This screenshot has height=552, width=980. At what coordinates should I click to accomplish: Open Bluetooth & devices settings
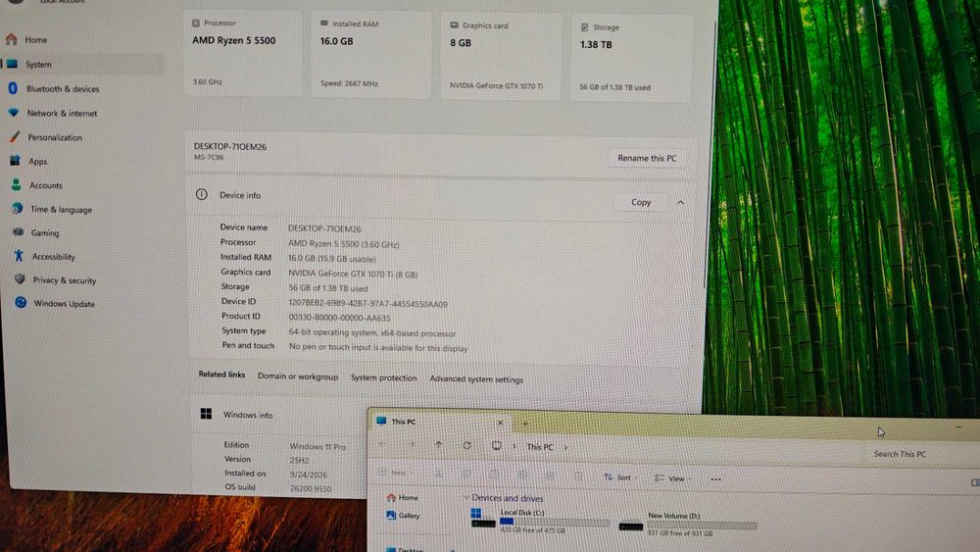pos(63,89)
